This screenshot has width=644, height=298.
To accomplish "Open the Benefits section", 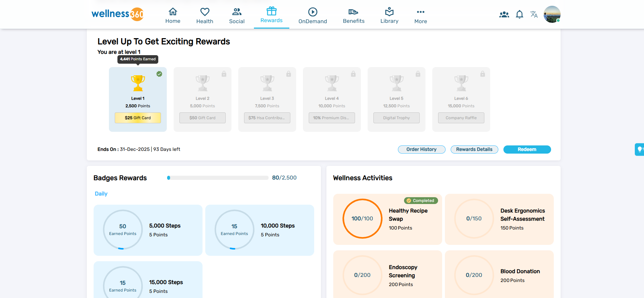I will pos(354,16).
